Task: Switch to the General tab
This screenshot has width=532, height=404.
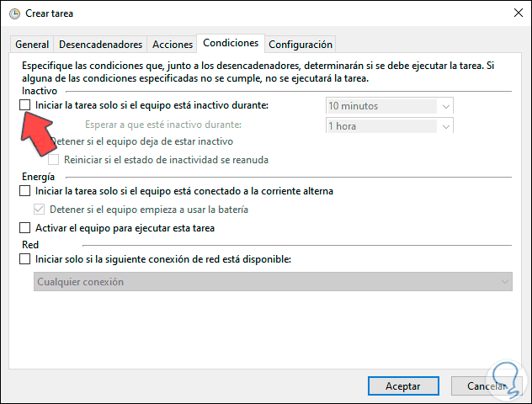Action: tap(32, 45)
